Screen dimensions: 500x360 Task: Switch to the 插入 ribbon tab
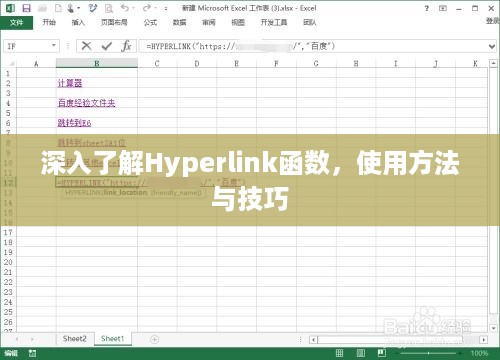(x=78, y=22)
